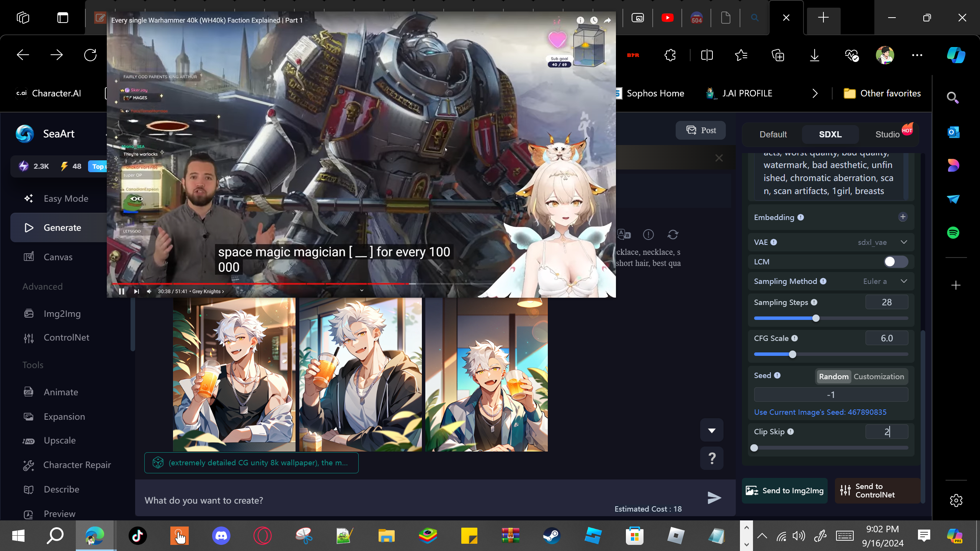
Task: Add an Embedding with the plus icon
Action: (x=903, y=217)
